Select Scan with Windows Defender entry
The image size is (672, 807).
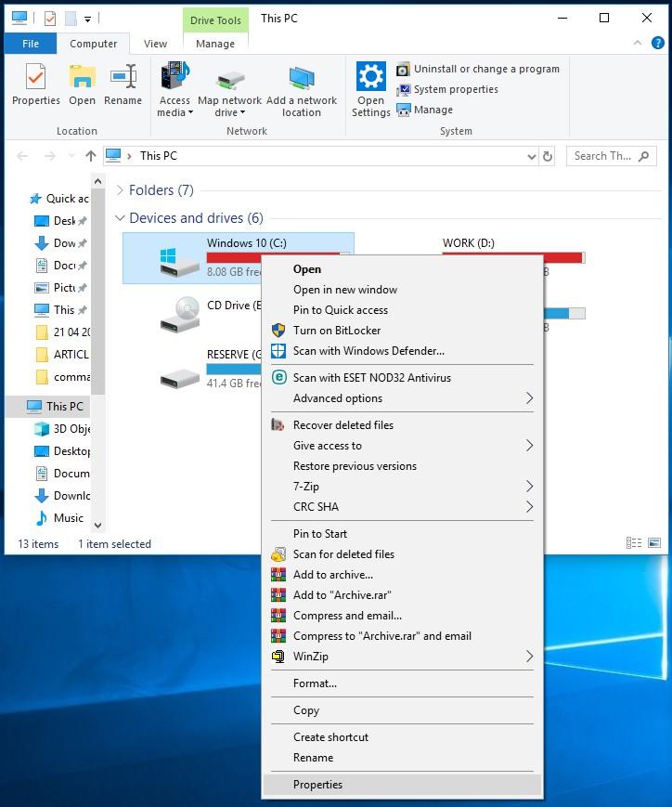[x=403, y=351]
